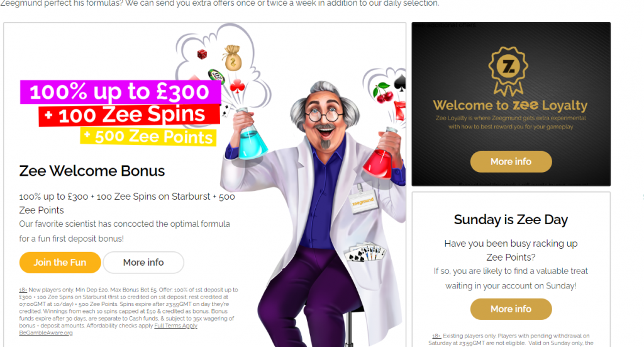Screen dimensions: 644x347
Task: Click the Join the Fun button
Action: coord(60,263)
